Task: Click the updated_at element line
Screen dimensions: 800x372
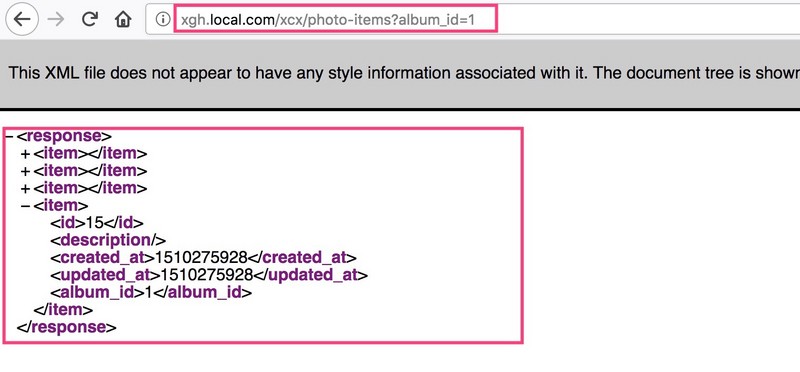Action: tap(209, 275)
